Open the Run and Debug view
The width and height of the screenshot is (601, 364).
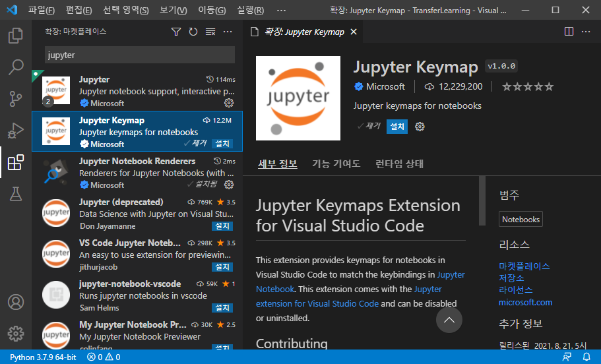tap(16, 131)
